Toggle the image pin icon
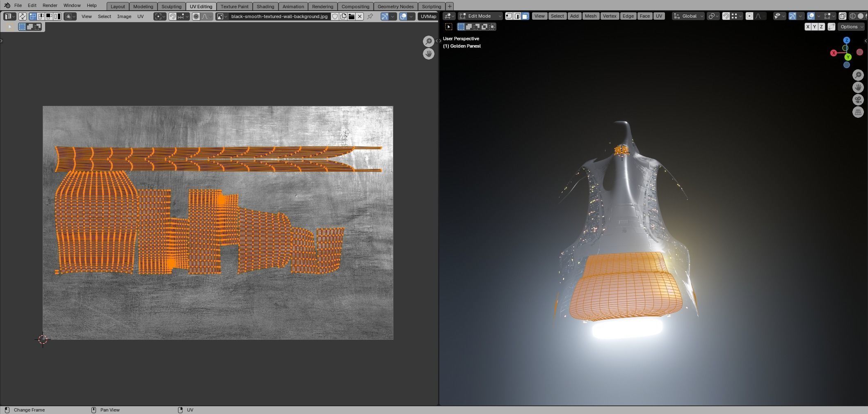Screen dimensions: 868x414 coord(370,16)
